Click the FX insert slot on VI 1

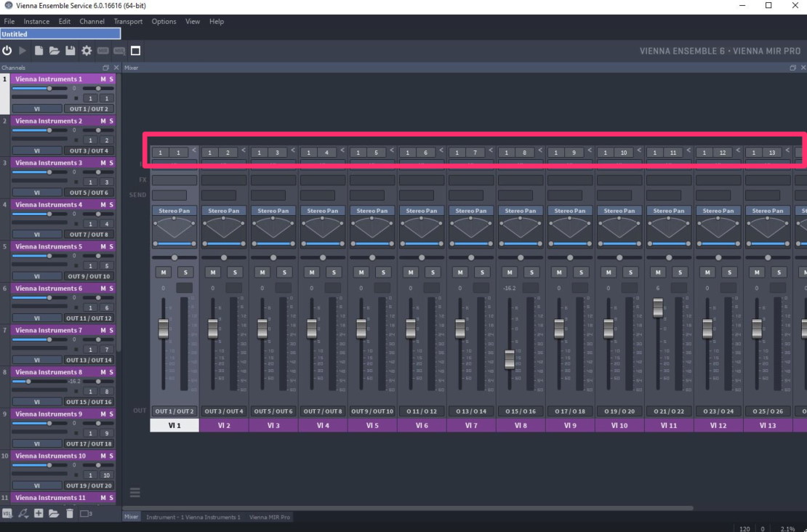click(x=174, y=180)
